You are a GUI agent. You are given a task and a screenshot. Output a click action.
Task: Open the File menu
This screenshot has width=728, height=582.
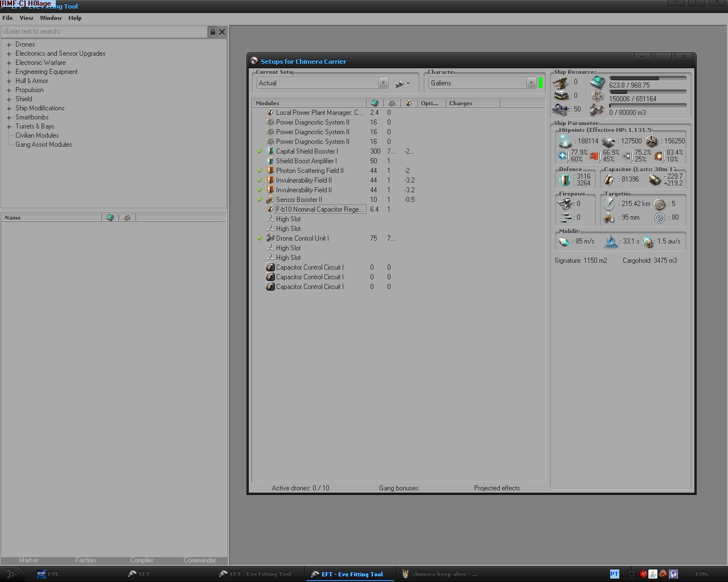pos(7,18)
